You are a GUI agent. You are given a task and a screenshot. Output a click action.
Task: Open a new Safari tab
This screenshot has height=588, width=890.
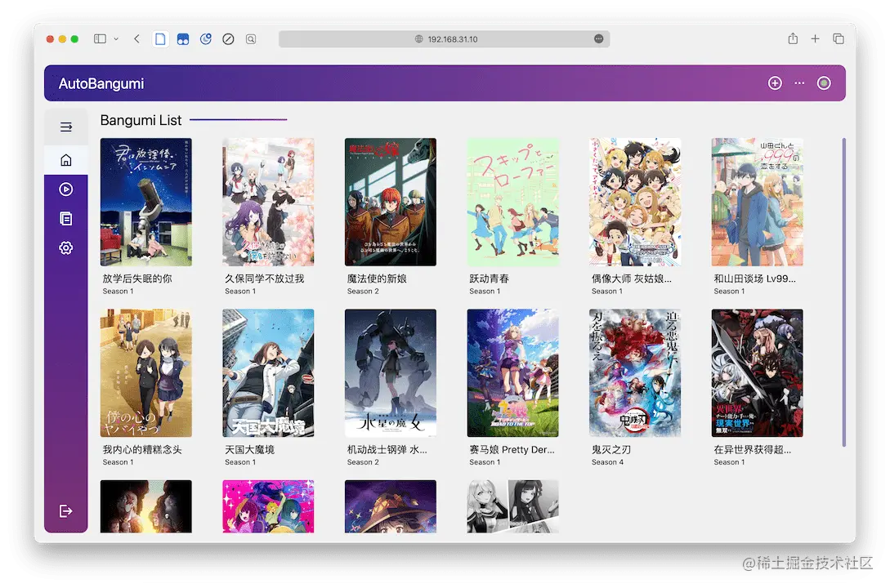[815, 38]
